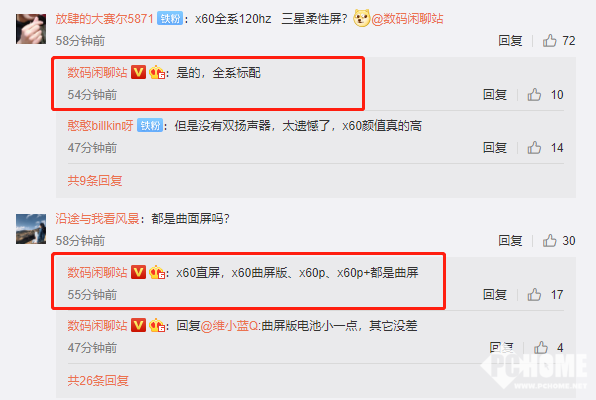Open 憨憨billkin呀 user profile

click(x=100, y=125)
